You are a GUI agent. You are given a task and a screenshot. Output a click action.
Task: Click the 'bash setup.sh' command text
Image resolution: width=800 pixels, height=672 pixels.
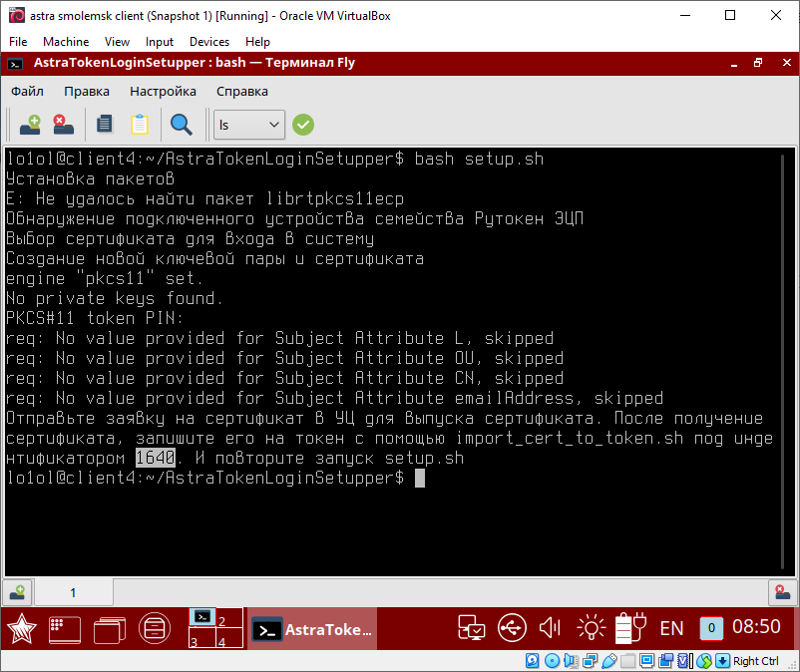(479, 159)
